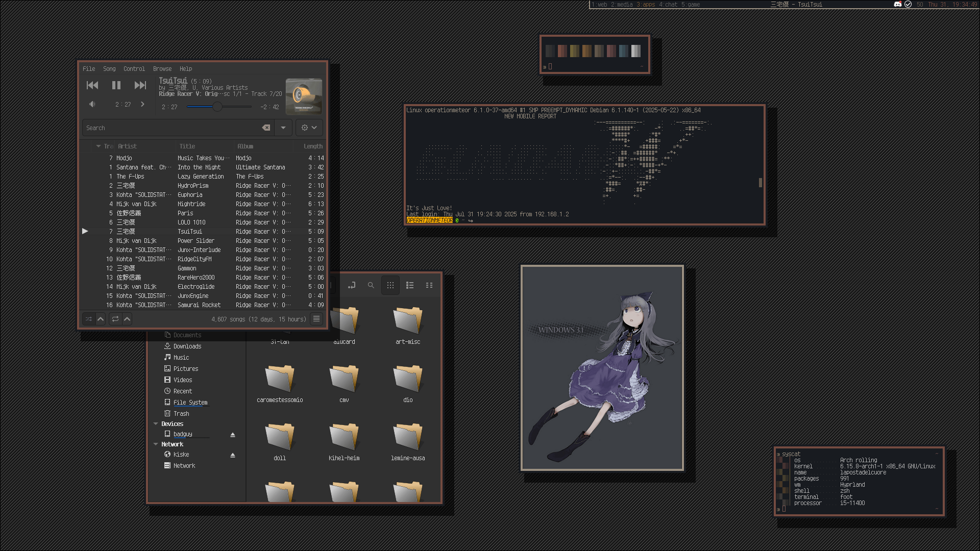The height and width of the screenshot is (551, 980).
Task: Open the Control menu
Action: click(134, 69)
